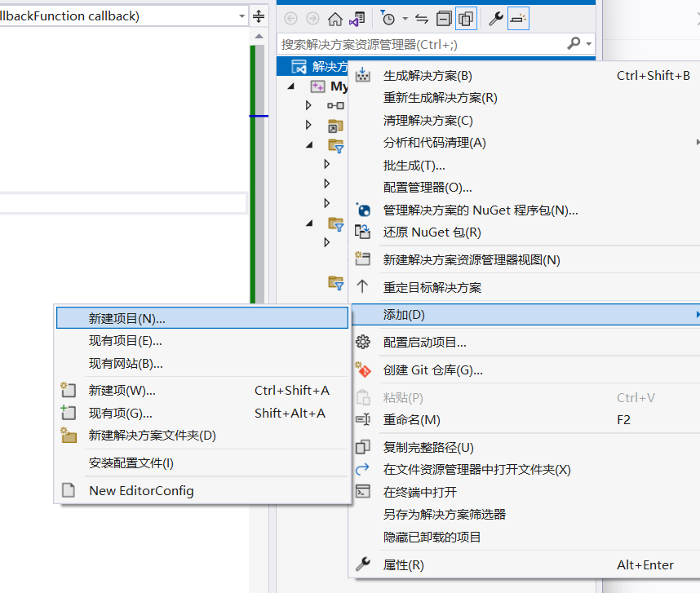Open the 添加(D) submenu

(x=526, y=315)
